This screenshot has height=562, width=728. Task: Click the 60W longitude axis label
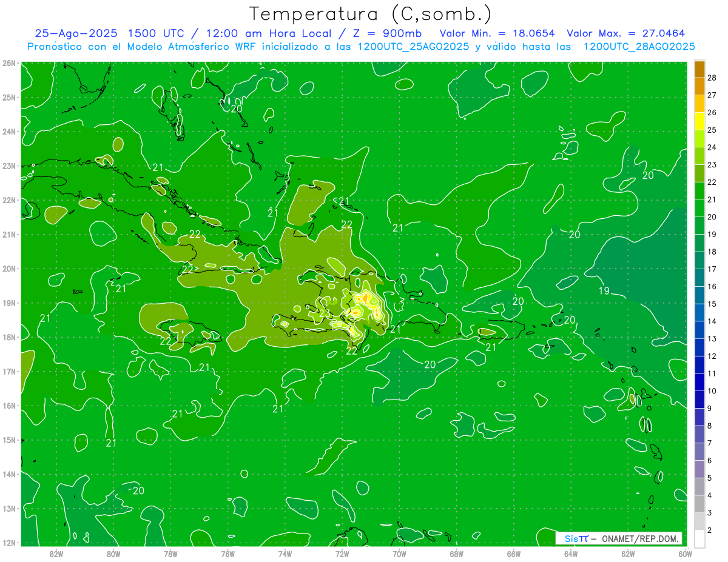click(x=685, y=554)
